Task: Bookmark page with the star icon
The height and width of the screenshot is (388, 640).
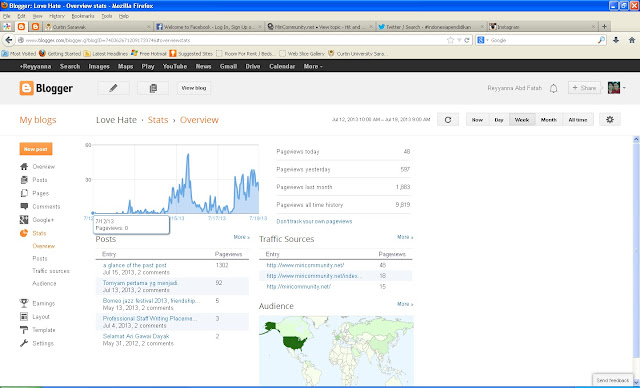Action: pyautogui.click(x=451, y=40)
